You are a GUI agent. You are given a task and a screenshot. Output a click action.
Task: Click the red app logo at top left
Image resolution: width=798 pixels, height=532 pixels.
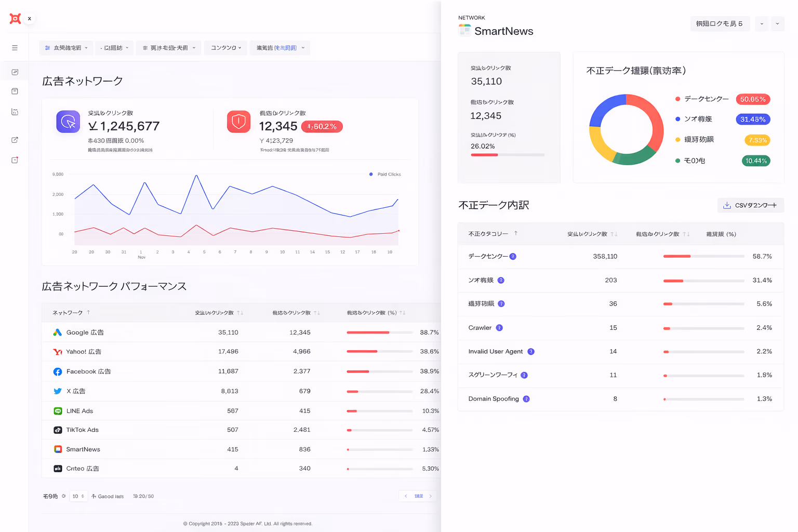point(16,19)
